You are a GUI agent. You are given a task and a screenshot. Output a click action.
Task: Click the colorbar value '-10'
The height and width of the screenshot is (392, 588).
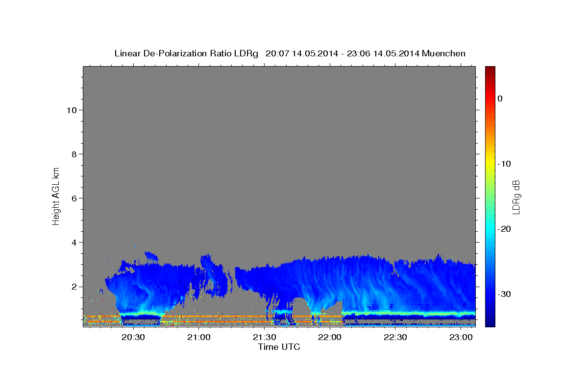[x=505, y=164]
